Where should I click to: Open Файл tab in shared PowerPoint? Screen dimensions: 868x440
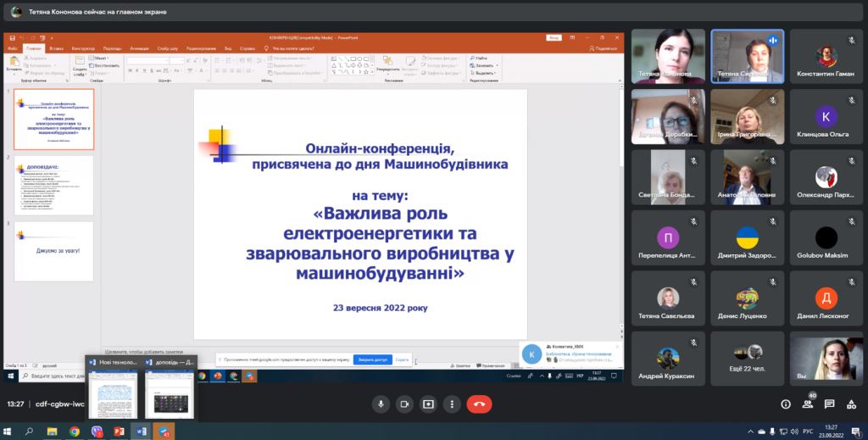point(12,48)
